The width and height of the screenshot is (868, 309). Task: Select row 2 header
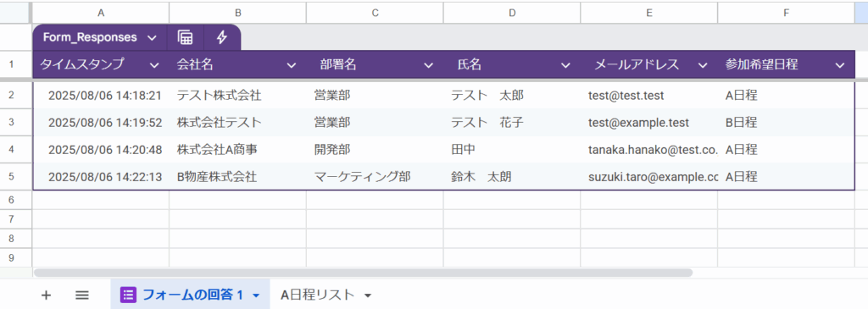(12, 96)
